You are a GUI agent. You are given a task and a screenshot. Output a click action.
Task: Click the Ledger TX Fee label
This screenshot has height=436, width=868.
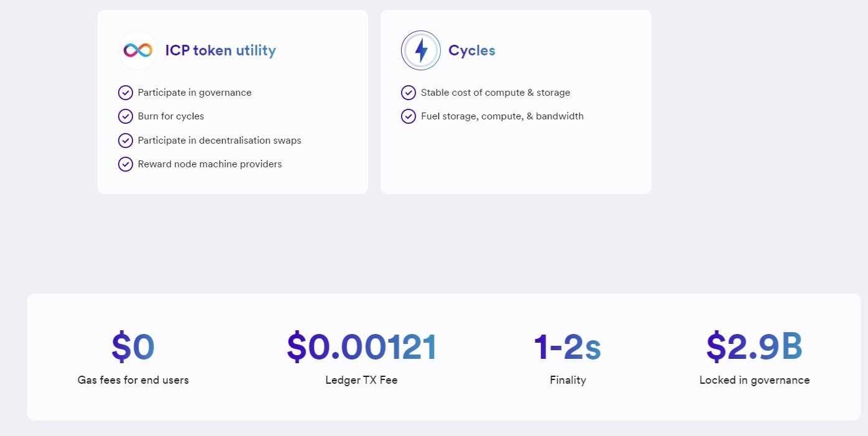(361, 380)
